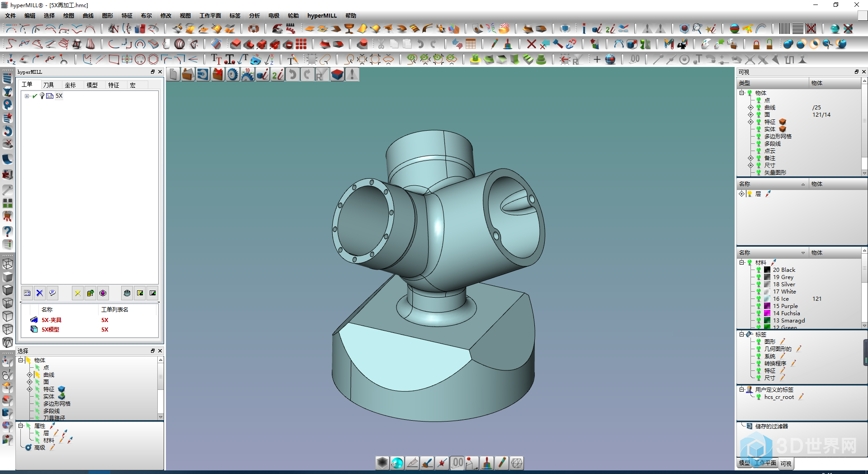Image resolution: width=868 pixels, height=474 pixels.
Task: Toggle visibility bulb for 面 in 可视 panel
Action: coord(759,115)
